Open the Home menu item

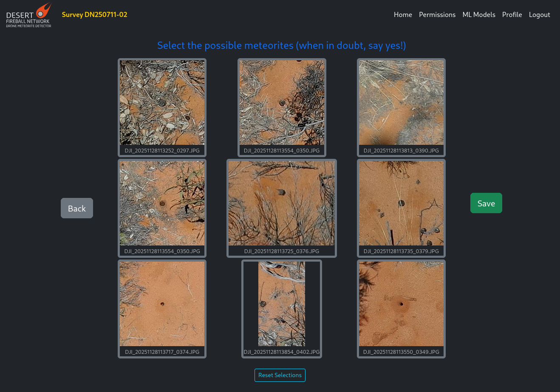coord(403,14)
